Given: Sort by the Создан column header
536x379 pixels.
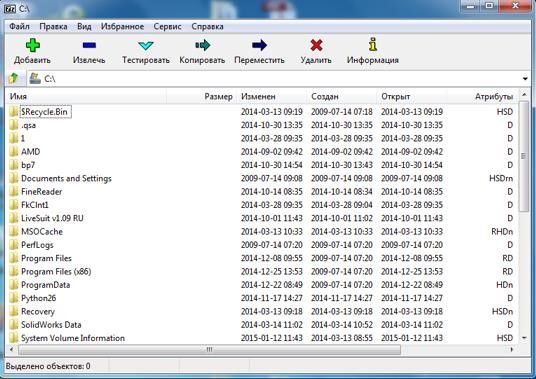Looking at the screenshot, I should [342, 96].
